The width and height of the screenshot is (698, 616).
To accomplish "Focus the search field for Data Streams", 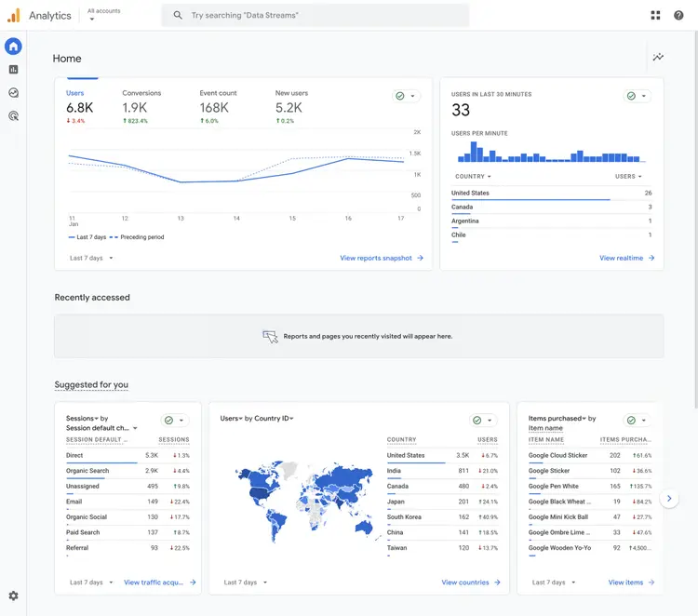I will click(315, 15).
